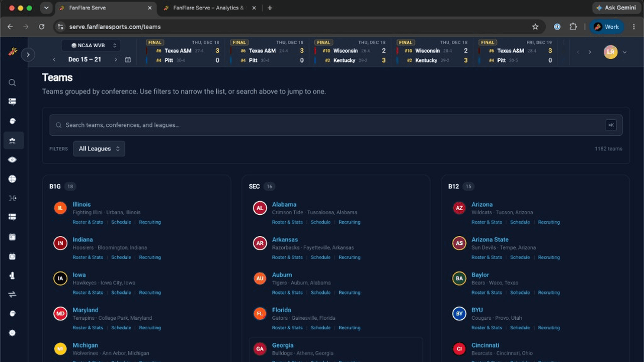
Task: Click the Arizona AZ team logo
Action: [x=459, y=208]
